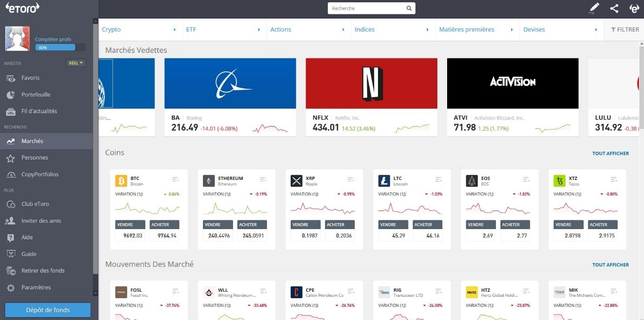Select the Inviter des amis icon
644x320 pixels.
pos(13,220)
